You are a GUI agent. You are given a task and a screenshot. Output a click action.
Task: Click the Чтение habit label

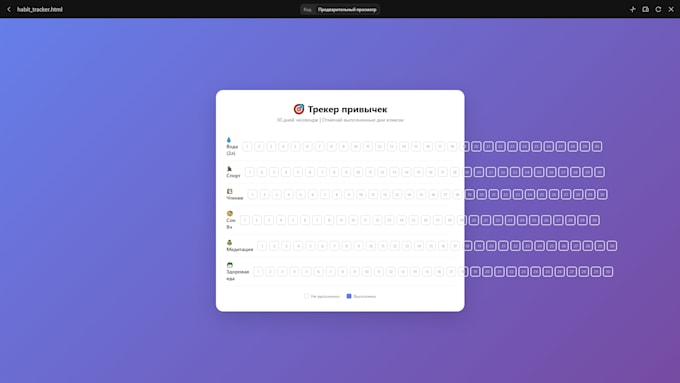[235, 198]
